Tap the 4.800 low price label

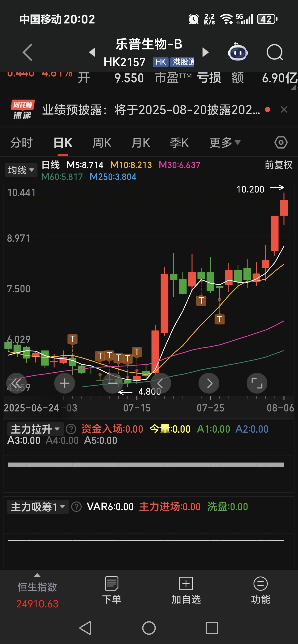pos(149,391)
